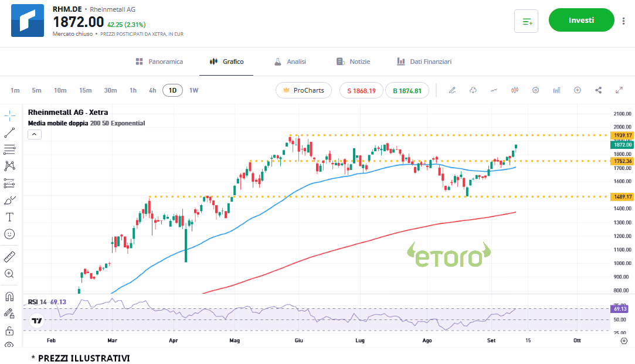Click the share chart icon
Viewport: 635px width, 364px height.
598,90
